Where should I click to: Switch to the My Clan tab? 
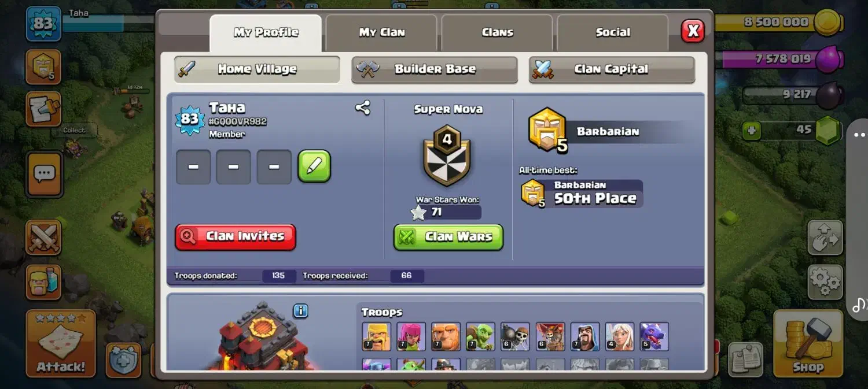coord(381,32)
